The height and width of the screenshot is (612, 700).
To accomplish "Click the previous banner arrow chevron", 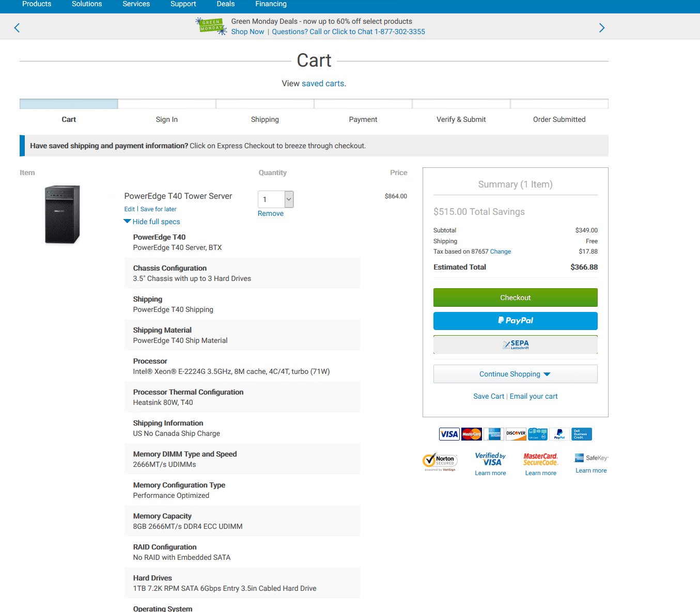I will point(17,28).
